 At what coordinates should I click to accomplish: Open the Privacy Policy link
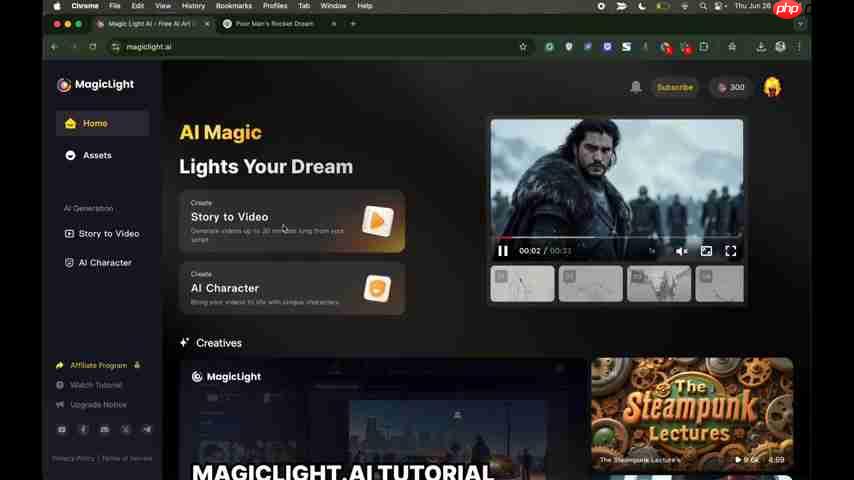pos(74,459)
